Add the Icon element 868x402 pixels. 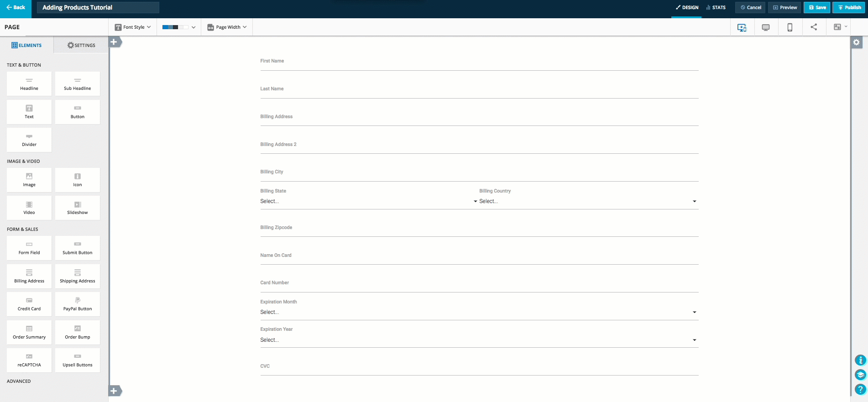coord(78,180)
